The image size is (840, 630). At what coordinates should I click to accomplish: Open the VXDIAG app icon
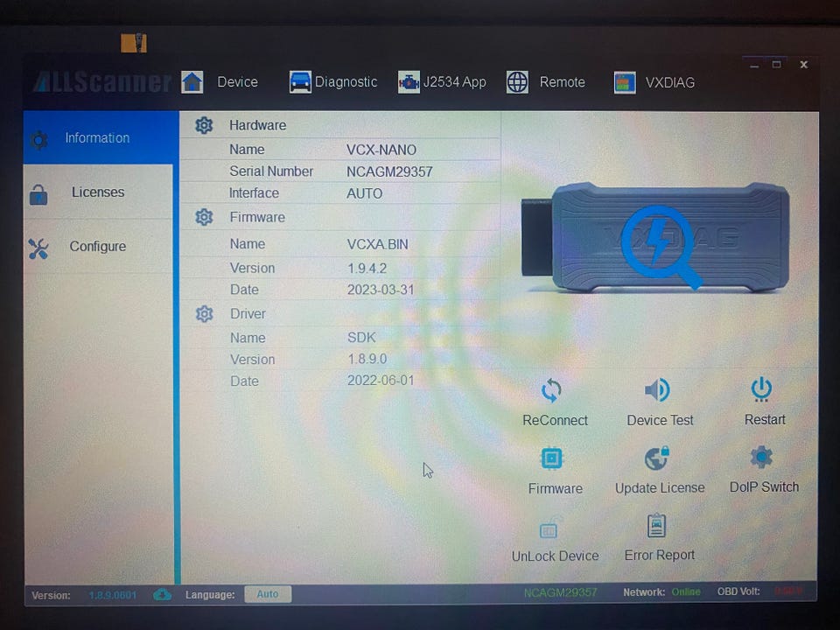click(x=625, y=83)
